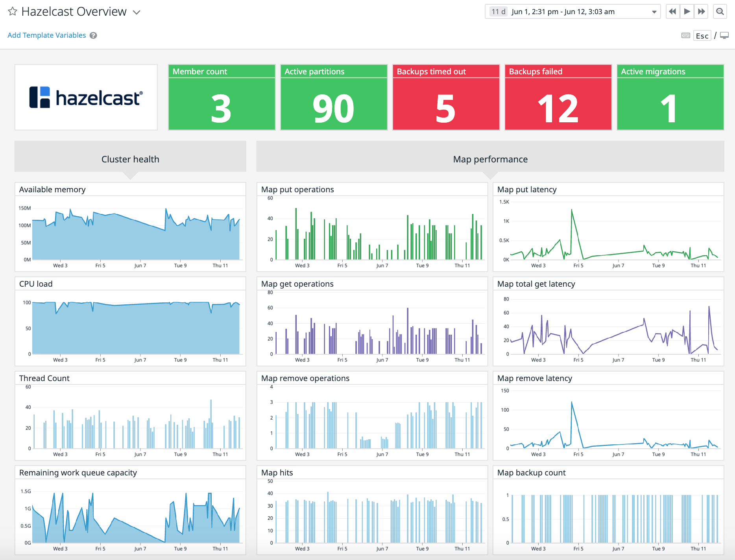Image resolution: width=735 pixels, height=560 pixels.
Task: Click the star to favorite Hazelcast Overview dashboard
Action: [x=13, y=12]
